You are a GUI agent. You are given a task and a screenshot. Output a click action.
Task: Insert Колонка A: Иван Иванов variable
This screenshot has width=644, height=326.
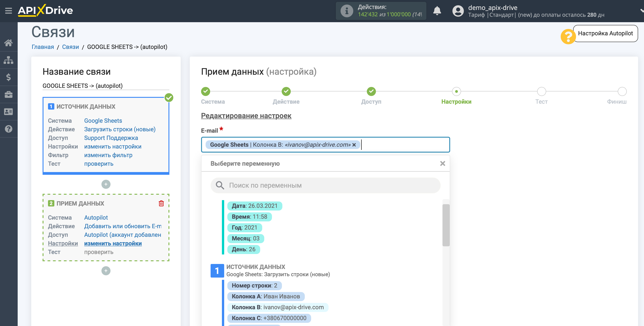click(x=266, y=297)
